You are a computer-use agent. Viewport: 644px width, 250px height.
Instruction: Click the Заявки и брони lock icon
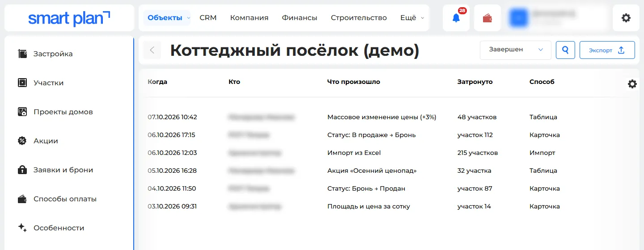click(22, 170)
